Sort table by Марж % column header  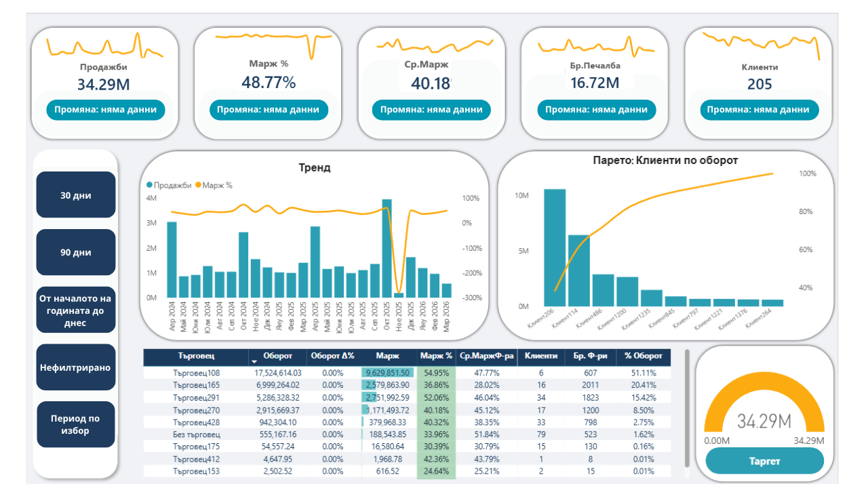[x=436, y=356]
